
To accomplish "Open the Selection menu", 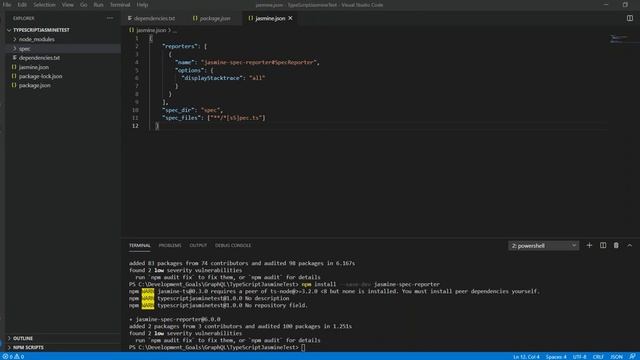I will pos(44,5).
